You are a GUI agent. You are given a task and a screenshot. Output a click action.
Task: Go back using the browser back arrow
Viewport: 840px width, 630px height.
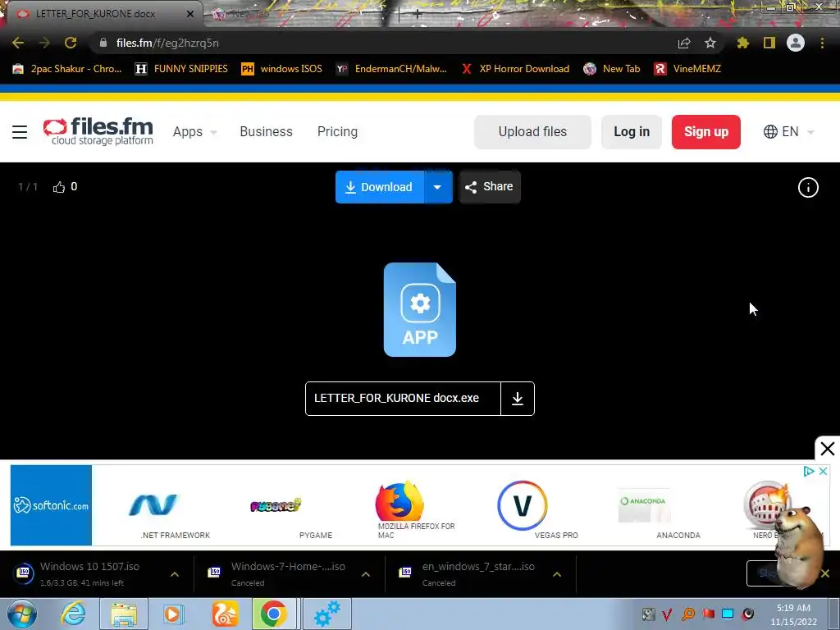[x=18, y=43]
